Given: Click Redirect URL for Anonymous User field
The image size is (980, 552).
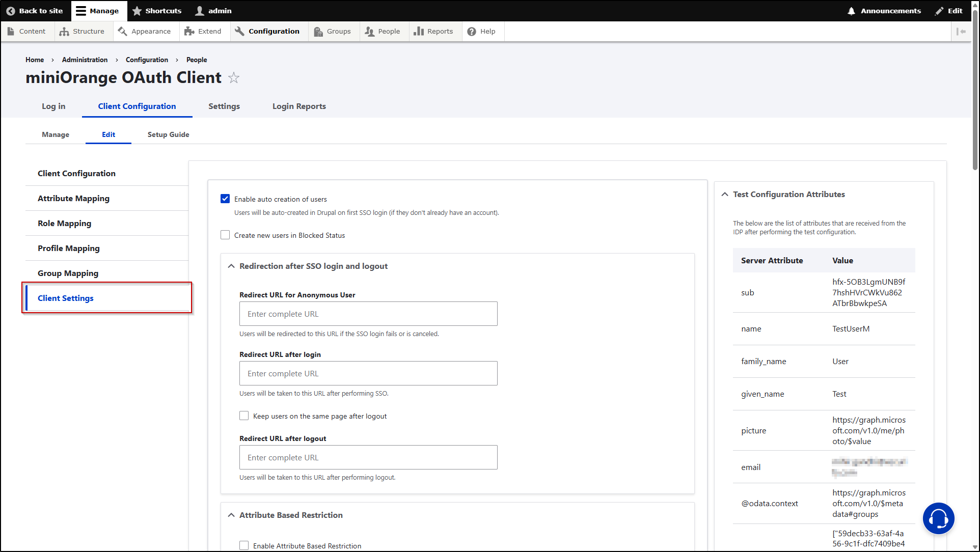Looking at the screenshot, I should 368,314.
